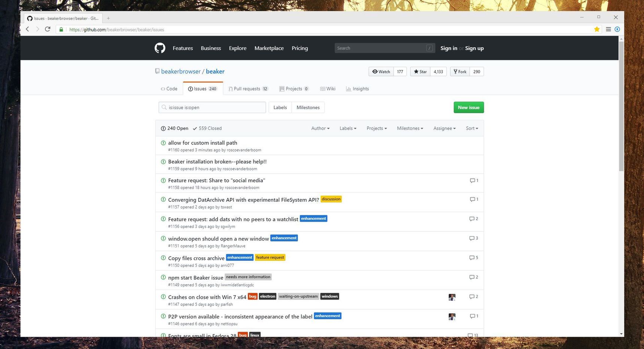
Task: Click Sign up link
Action: pos(474,48)
